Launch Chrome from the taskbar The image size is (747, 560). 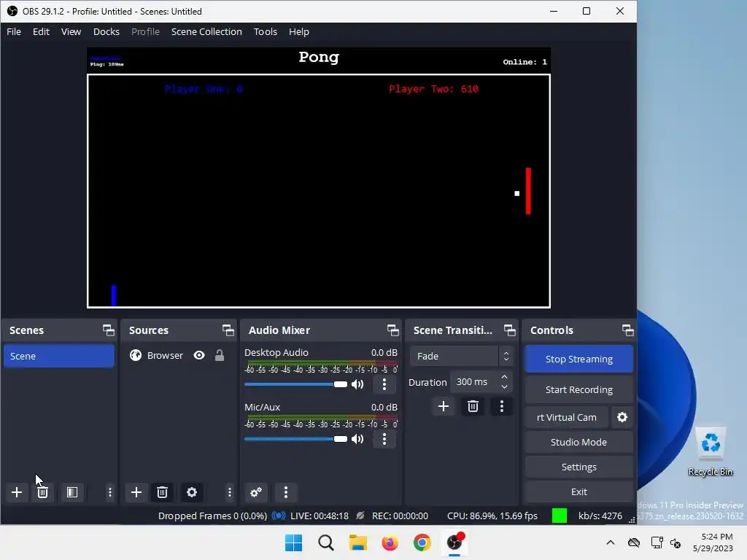pyautogui.click(x=422, y=542)
